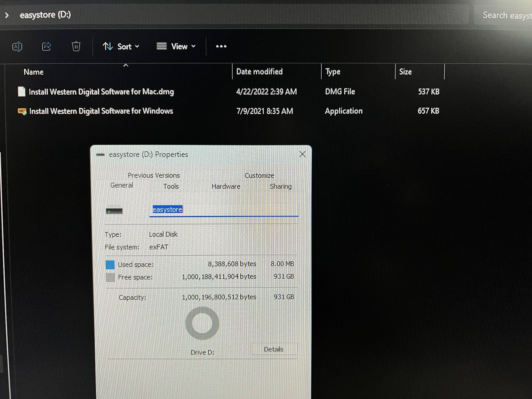Image resolution: width=532 pixels, height=399 pixels.
Task: Click the Search easystore box
Action: [505, 15]
